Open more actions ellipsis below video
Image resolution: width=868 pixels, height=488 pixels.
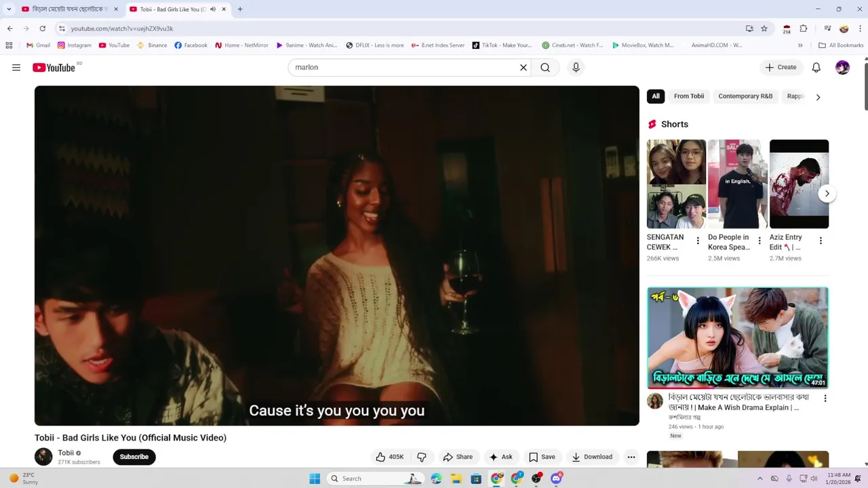tap(631, 457)
